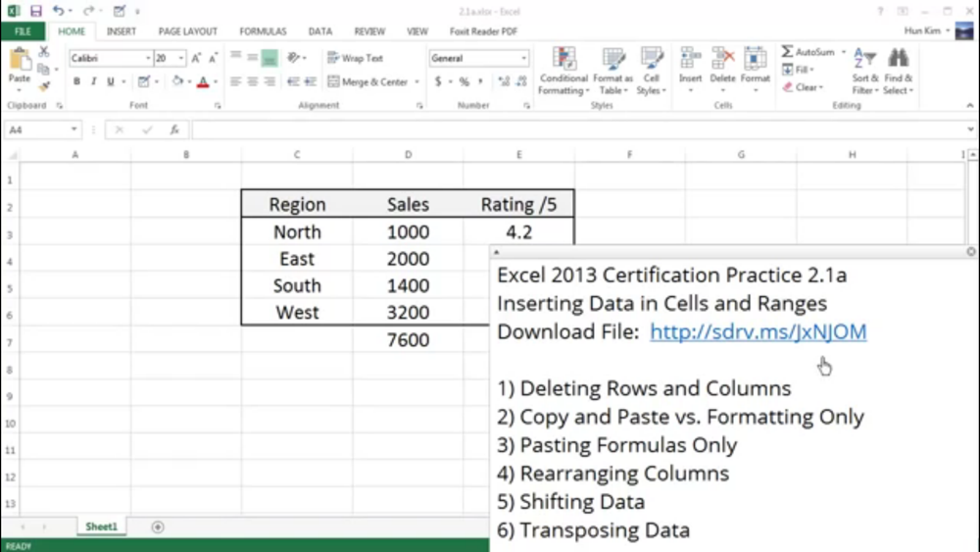Add a new sheet with plus button
Viewport: 980px width, 552px height.
[158, 527]
